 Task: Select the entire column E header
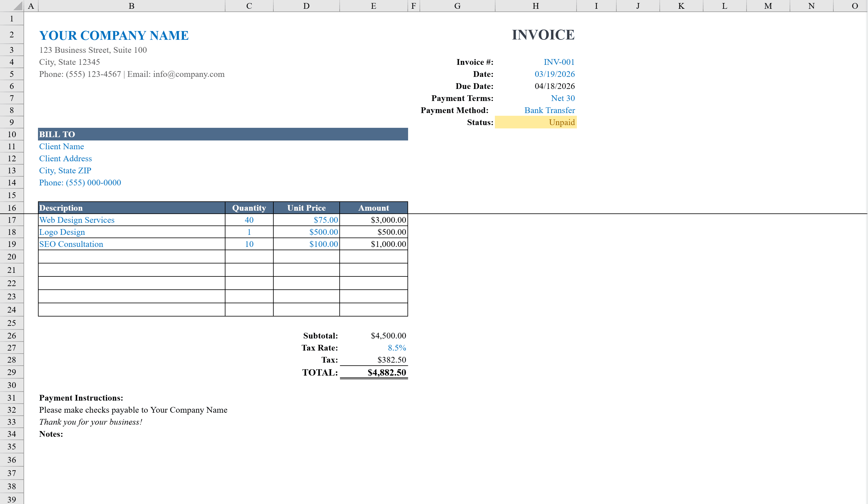(373, 6)
